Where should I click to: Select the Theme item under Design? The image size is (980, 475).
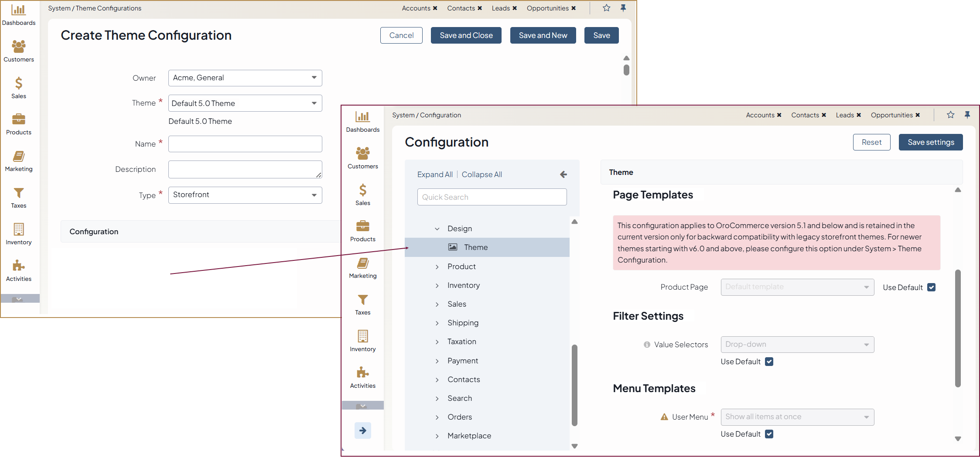475,247
